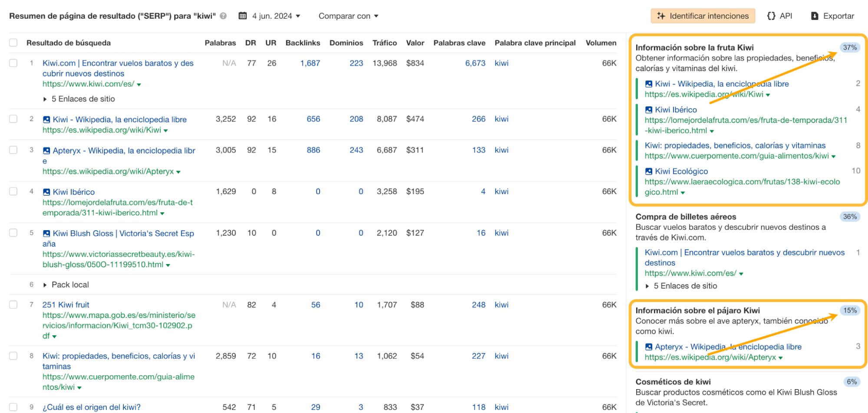Click the Identificar intenciones button
This screenshot has height=413, width=868.
(703, 16)
